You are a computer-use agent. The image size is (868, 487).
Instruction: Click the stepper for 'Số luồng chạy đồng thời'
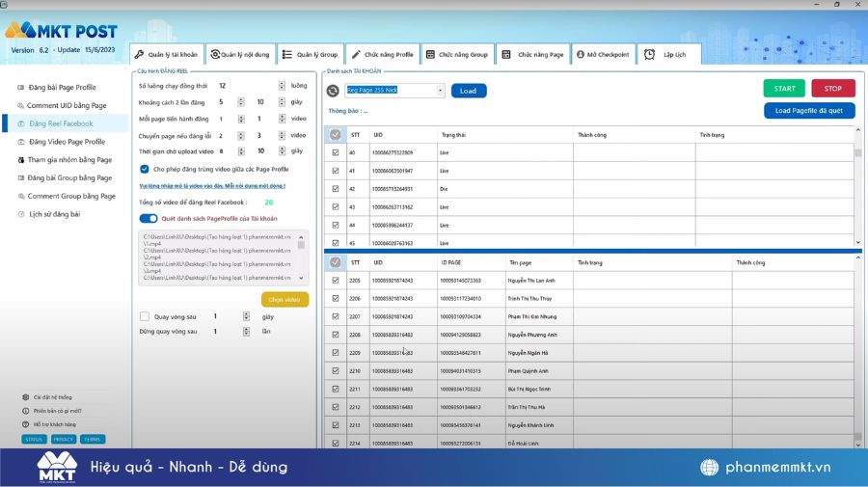[282, 86]
